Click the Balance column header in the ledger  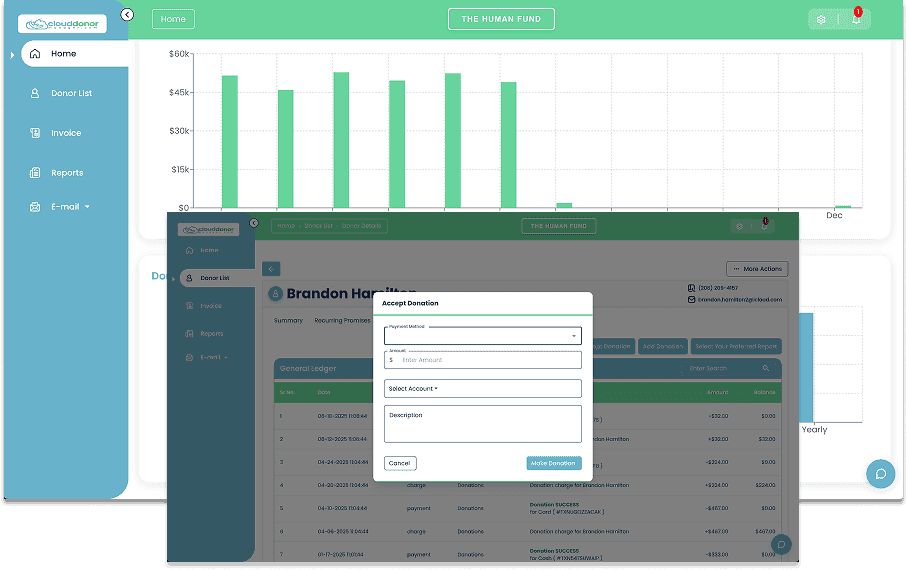764,392
